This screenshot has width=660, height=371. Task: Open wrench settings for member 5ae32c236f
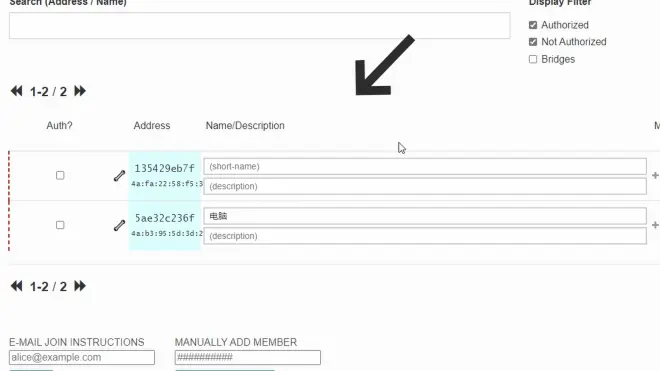coord(120,225)
